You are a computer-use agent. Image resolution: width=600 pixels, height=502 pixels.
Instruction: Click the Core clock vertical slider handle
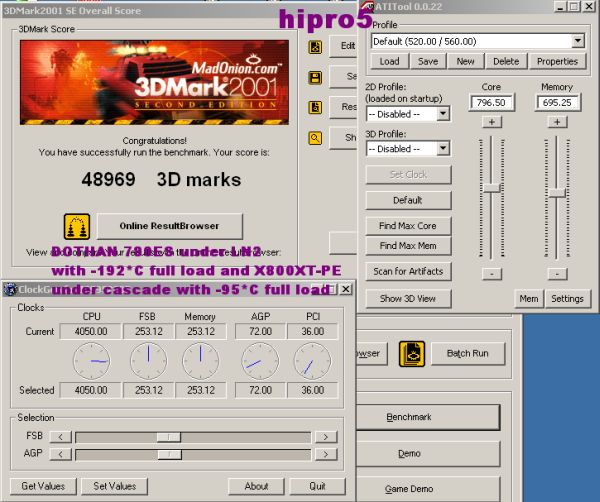coord(491,188)
